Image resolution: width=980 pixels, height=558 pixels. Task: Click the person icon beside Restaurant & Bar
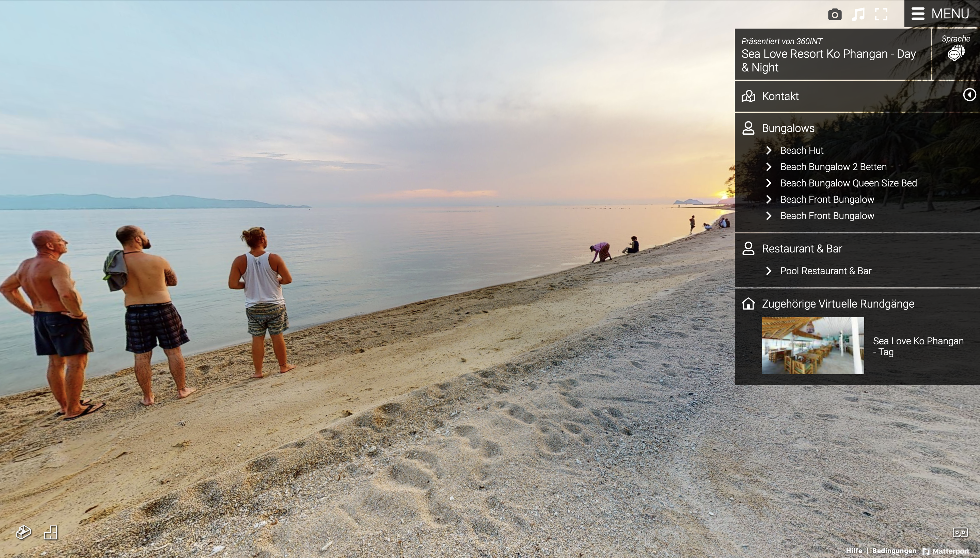coord(748,248)
